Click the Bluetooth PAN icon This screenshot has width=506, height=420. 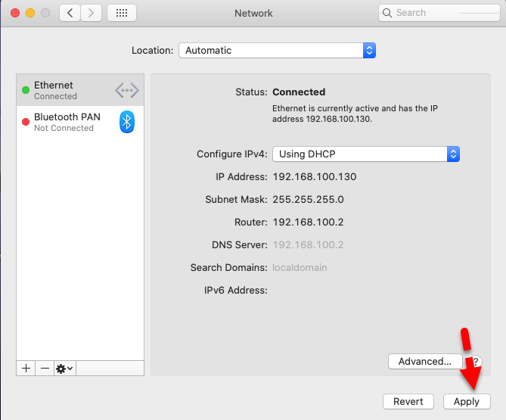click(127, 122)
